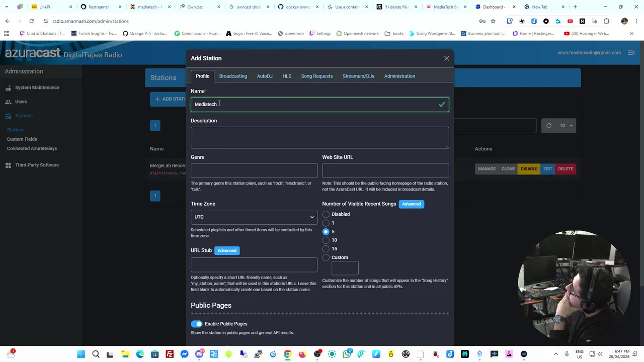This screenshot has width=644, height=362.
Task: Click the azuracast logo
Action: (33, 53)
